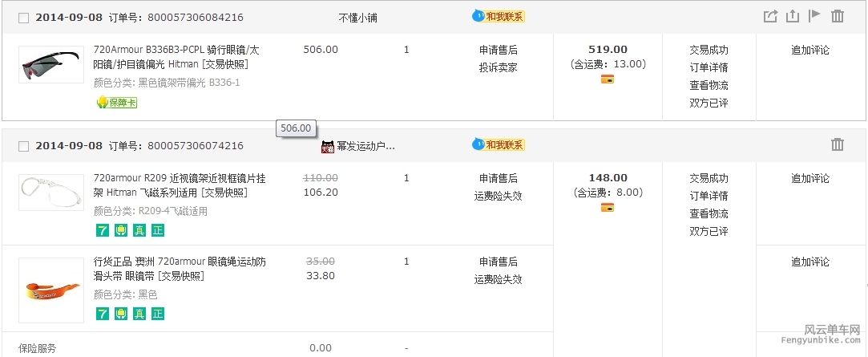Click the 保障卡 badge under the sunglasses item

[x=117, y=103]
